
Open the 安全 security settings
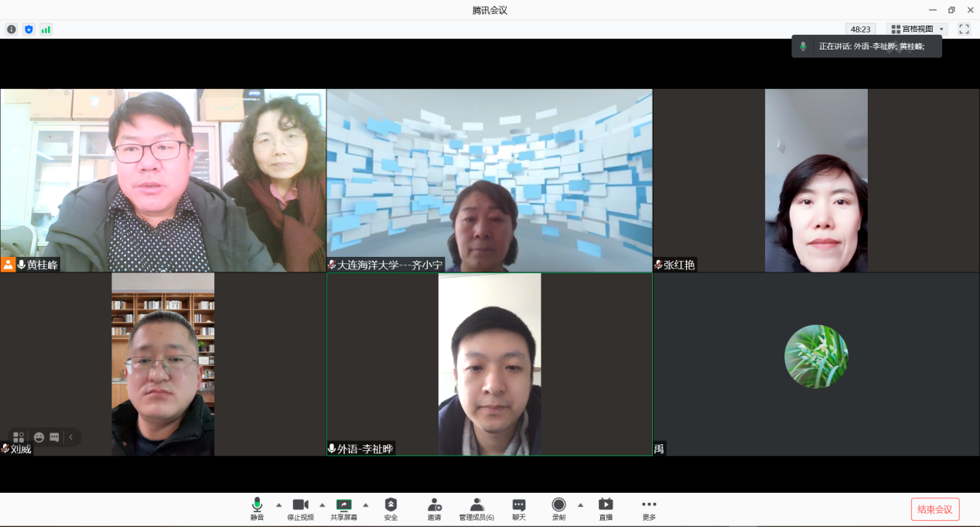(x=391, y=508)
